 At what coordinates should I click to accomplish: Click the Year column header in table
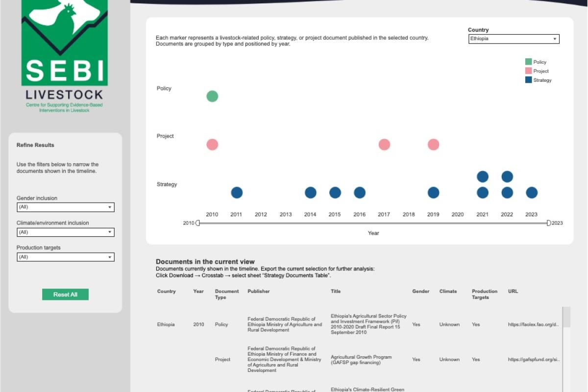(x=198, y=291)
